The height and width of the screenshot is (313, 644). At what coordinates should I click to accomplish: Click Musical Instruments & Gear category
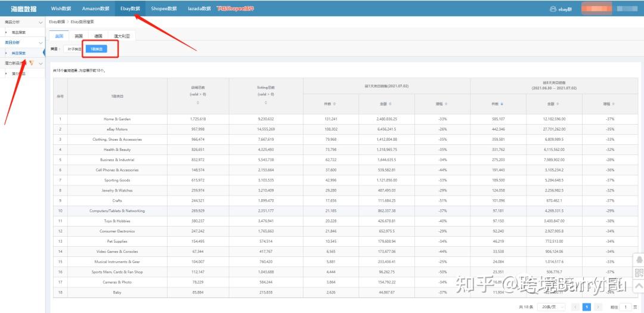pyautogui.click(x=117, y=262)
